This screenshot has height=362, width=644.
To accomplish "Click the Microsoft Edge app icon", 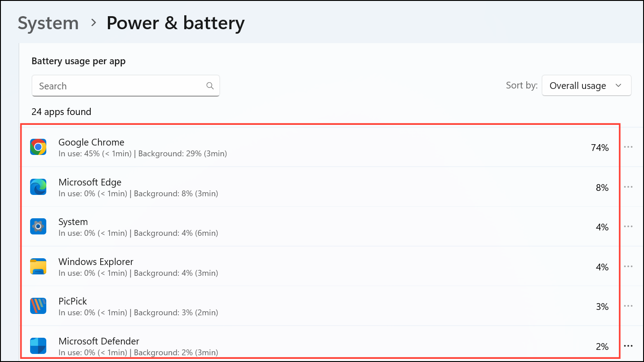I will click(38, 187).
